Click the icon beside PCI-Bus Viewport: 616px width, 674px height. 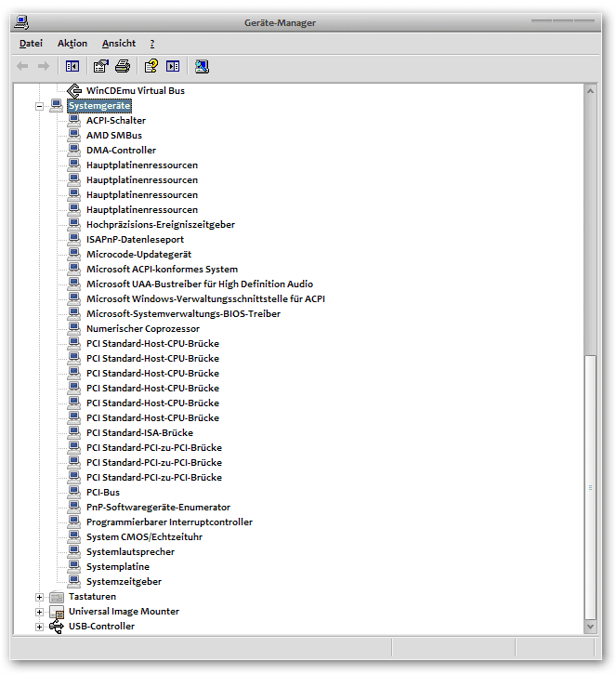pyautogui.click(x=74, y=492)
